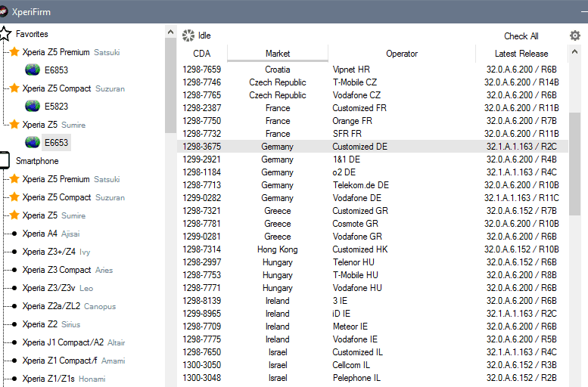
Task: Select the Telenor HU row
Action: tap(372, 262)
